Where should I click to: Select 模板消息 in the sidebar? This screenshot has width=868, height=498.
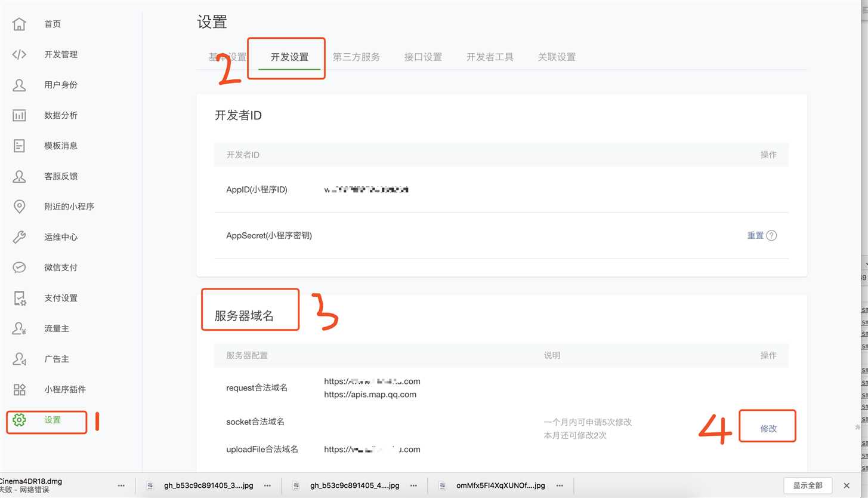(x=61, y=146)
